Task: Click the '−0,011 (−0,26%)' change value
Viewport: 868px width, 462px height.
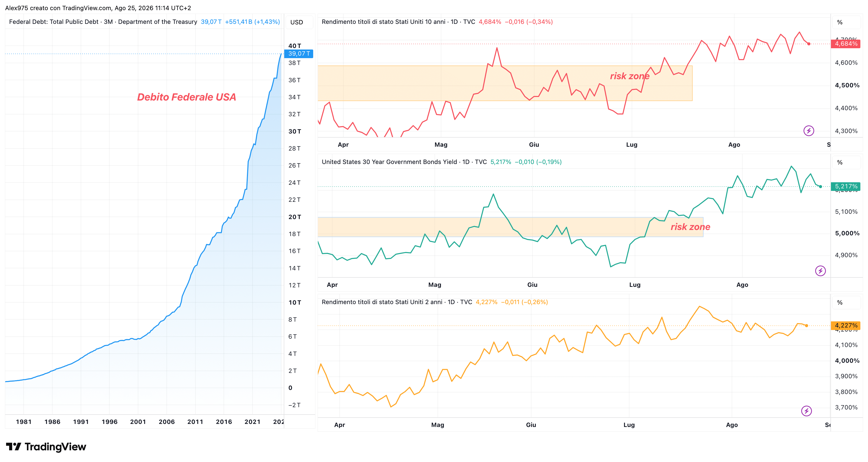Action: tap(524, 302)
